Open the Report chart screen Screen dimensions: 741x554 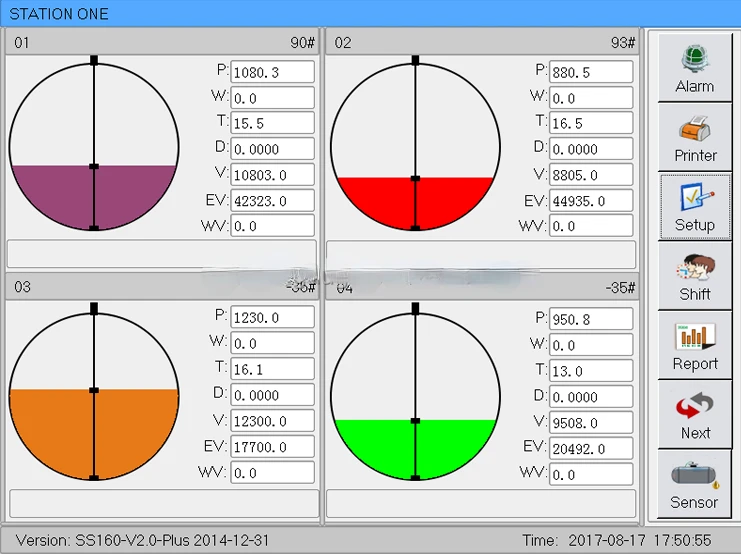(x=694, y=346)
